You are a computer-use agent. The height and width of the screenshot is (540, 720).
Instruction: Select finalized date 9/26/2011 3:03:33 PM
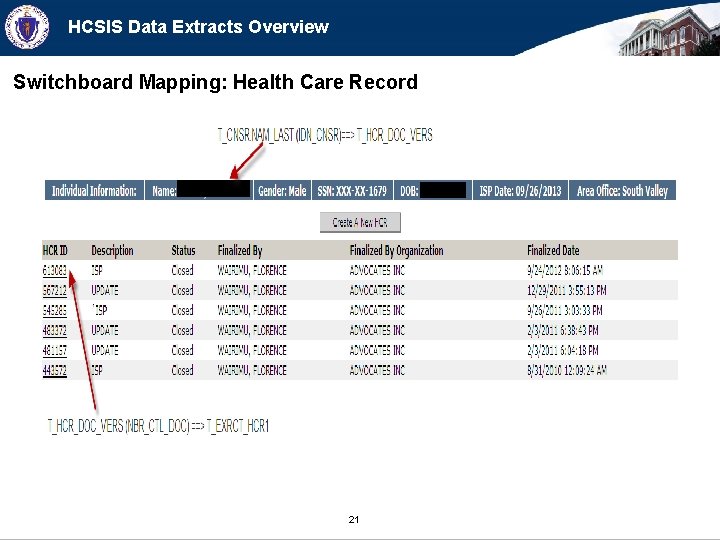click(x=564, y=310)
